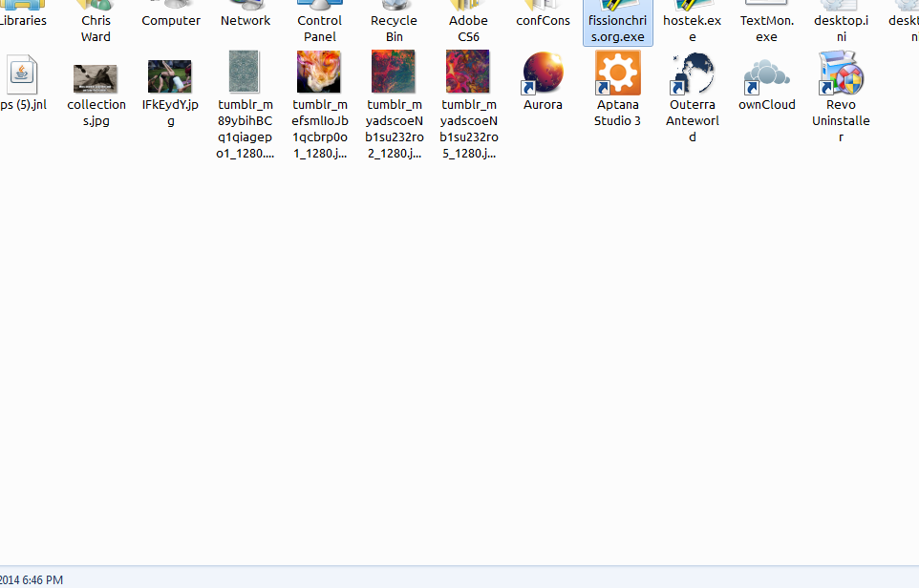This screenshot has height=588, width=919.
Task: Select the Network icon
Action: pyautogui.click(x=246, y=19)
